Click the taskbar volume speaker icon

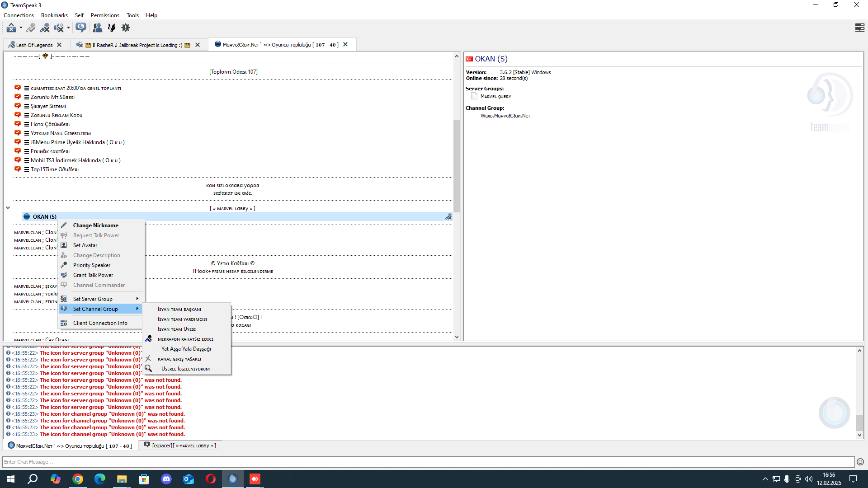click(809, 479)
